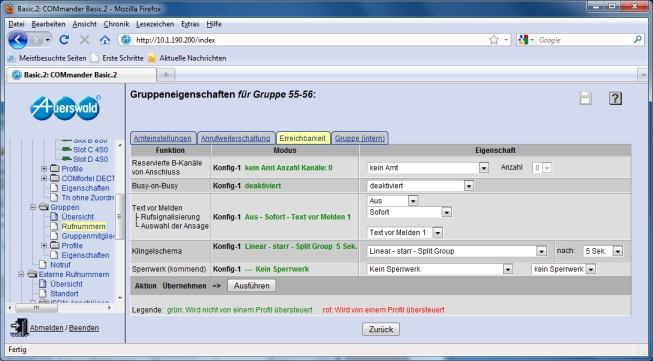Click the logout door icon
The width and height of the screenshot is (653, 361).
click(x=19, y=327)
